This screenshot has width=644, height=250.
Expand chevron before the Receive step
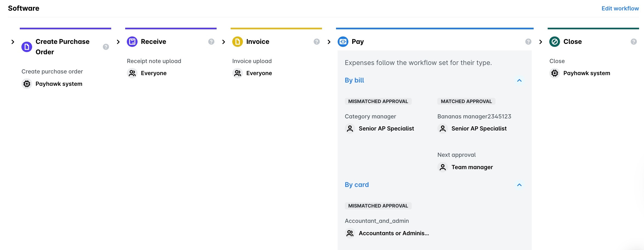[x=118, y=42]
